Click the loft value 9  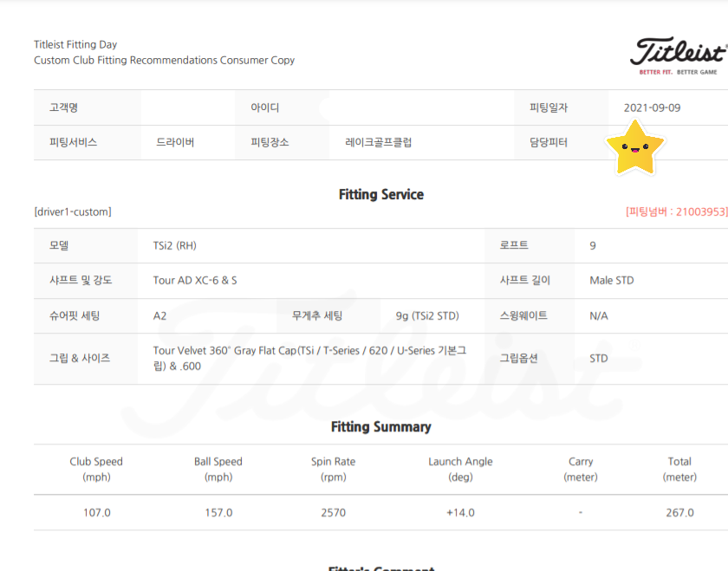coord(593,246)
